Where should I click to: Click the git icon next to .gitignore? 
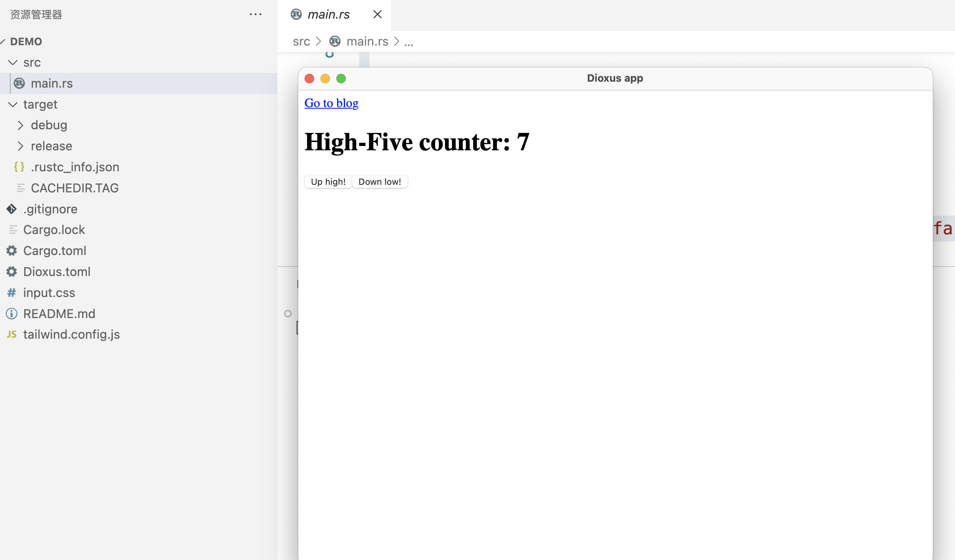[12, 209]
